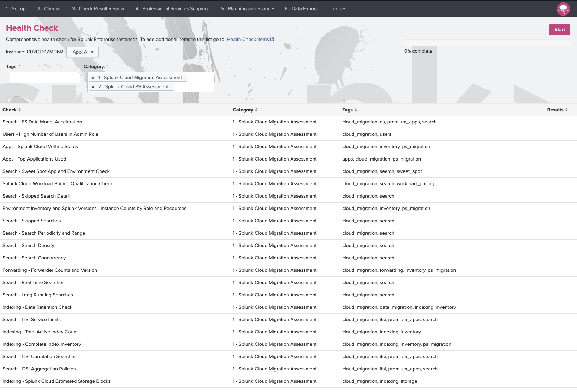Click the Check column header
The width and height of the screenshot is (577, 392).
(x=10, y=110)
